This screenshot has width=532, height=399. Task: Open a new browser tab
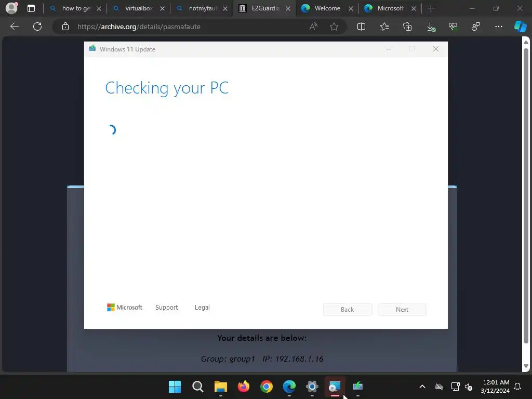point(431,8)
